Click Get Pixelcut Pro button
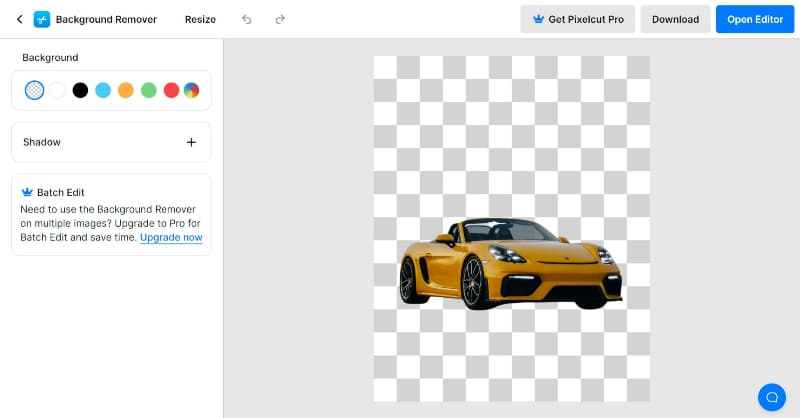Image resolution: width=800 pixels, height=418 pixels. pyautogui.click(x=578, y=19)
